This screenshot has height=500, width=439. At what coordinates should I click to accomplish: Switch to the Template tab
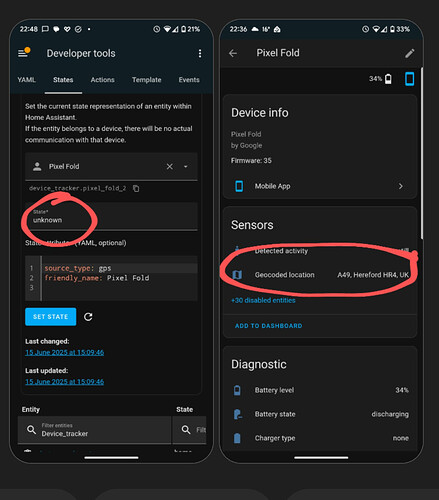[147, 80]
